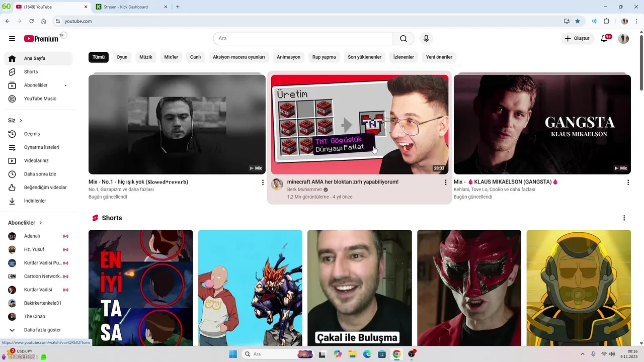Open Videolarınız in sidebar
Image resolution: width=644 pixels, height=362 pixels.
click(38, 161)
